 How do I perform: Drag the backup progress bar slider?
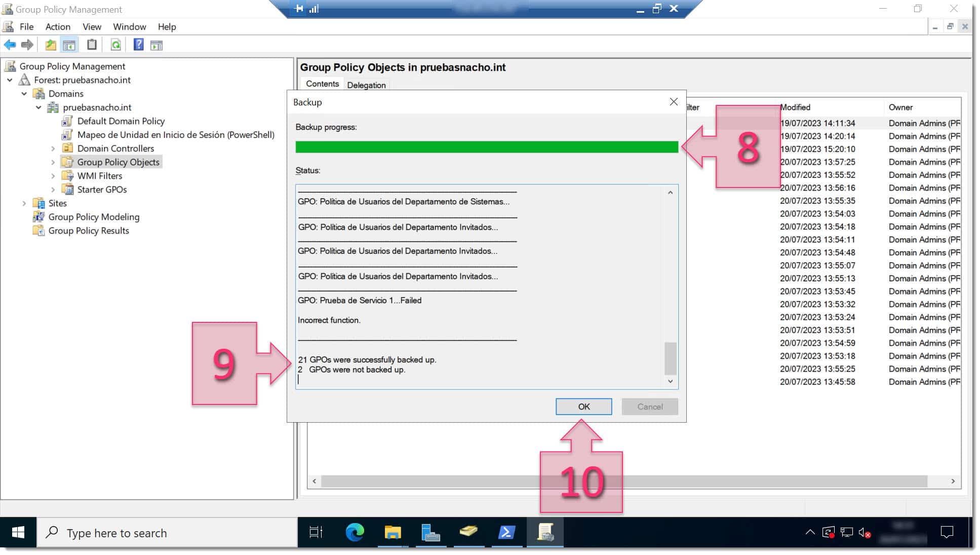(x=486, y=147)
